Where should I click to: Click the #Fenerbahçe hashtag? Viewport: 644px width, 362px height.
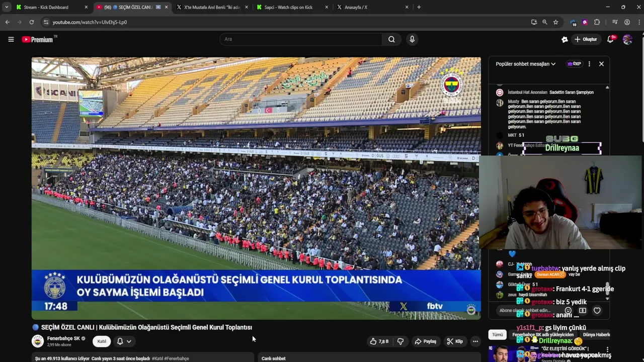tap(177, 358)
